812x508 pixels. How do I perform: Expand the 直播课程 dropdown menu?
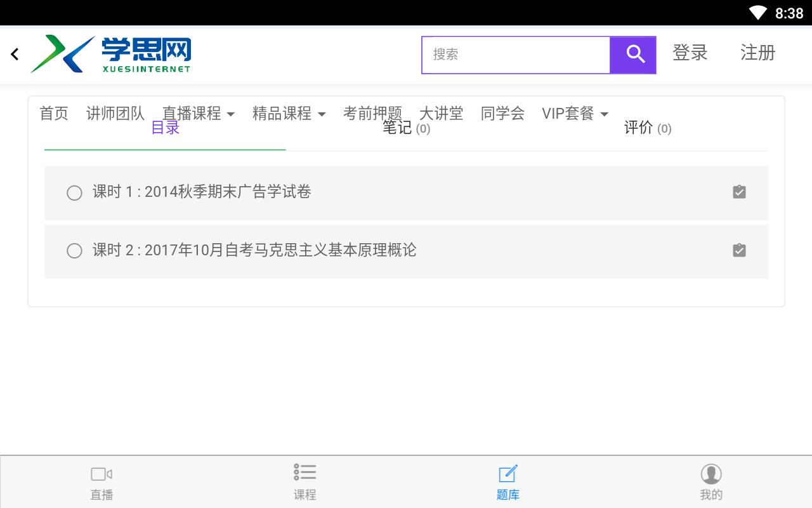[x=199, y=114]
